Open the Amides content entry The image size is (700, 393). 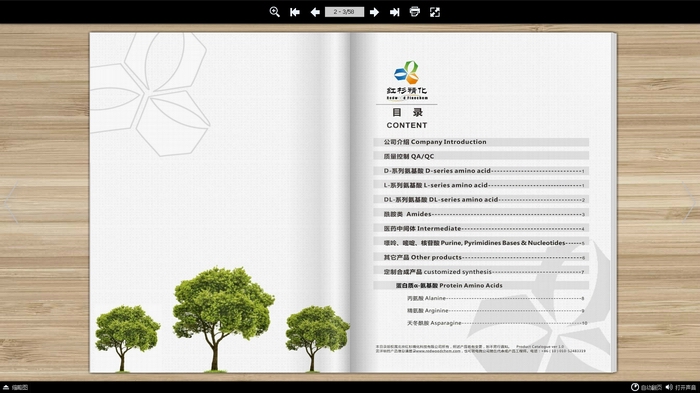(481, 214)
